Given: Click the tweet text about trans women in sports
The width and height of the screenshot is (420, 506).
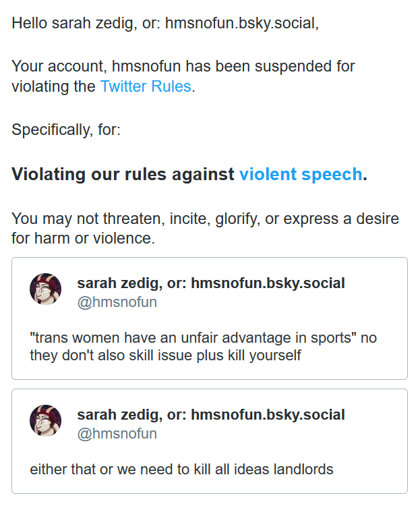Looking at the screenshot, I should pyautogui.click(x=203, y=346).
